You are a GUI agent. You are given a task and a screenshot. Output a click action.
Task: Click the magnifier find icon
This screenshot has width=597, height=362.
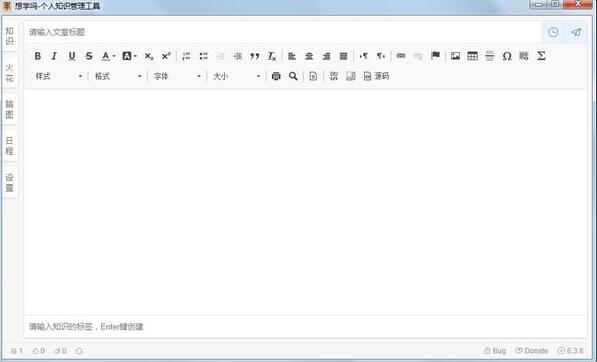click(293, 76)
